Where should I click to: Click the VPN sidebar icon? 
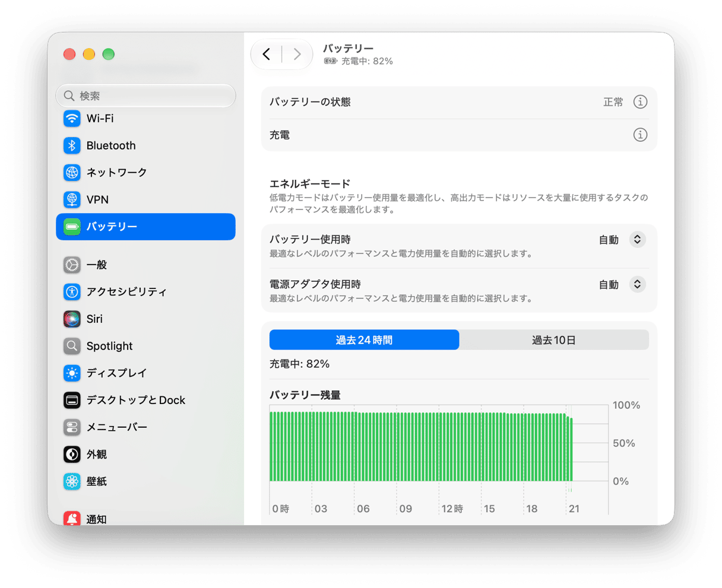tap(72, 199)
